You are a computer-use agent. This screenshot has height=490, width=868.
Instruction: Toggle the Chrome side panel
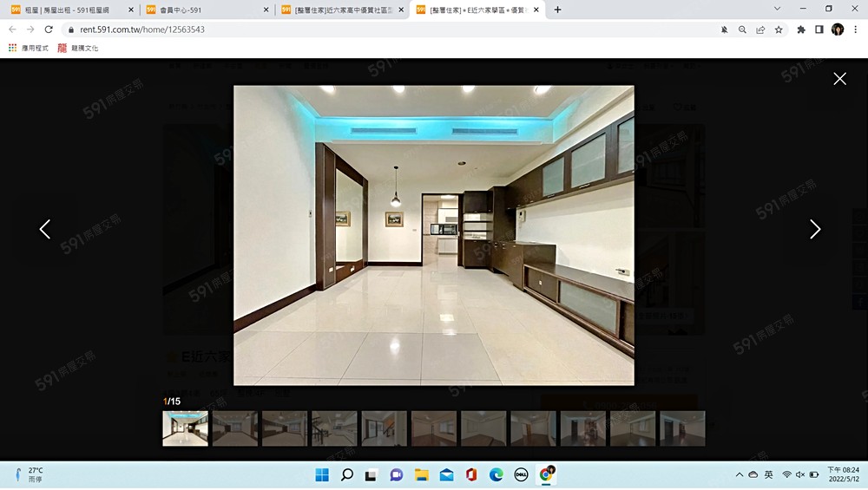coord(819,29)
